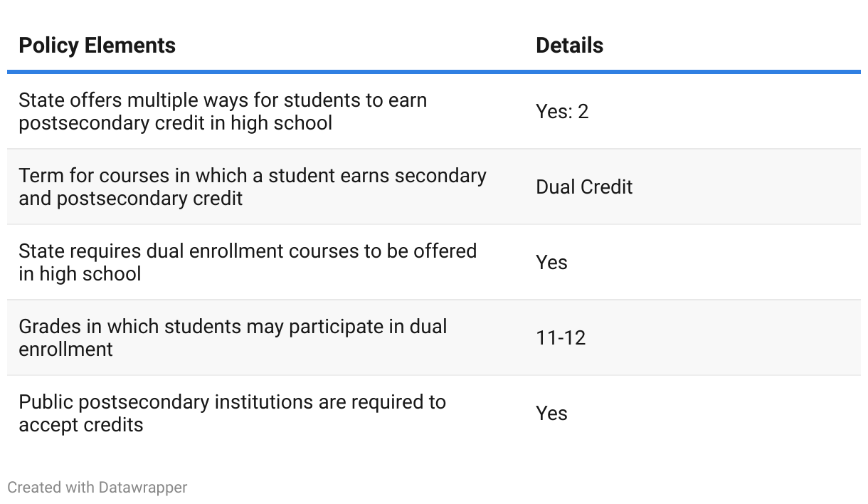The height and width of the screenshot is (504, 868).
Task: Open the Datawrapper link in the footer
Action: (x=143, y=488)
